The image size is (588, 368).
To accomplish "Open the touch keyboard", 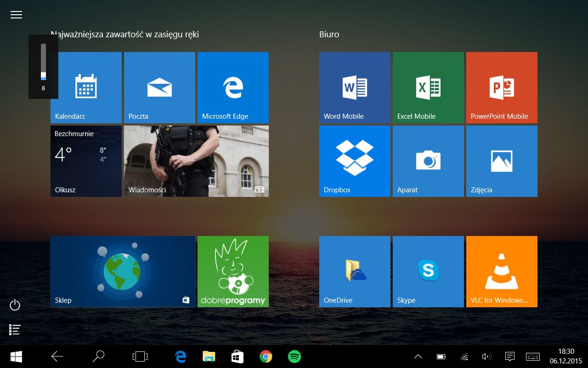I will click(533, 356).
